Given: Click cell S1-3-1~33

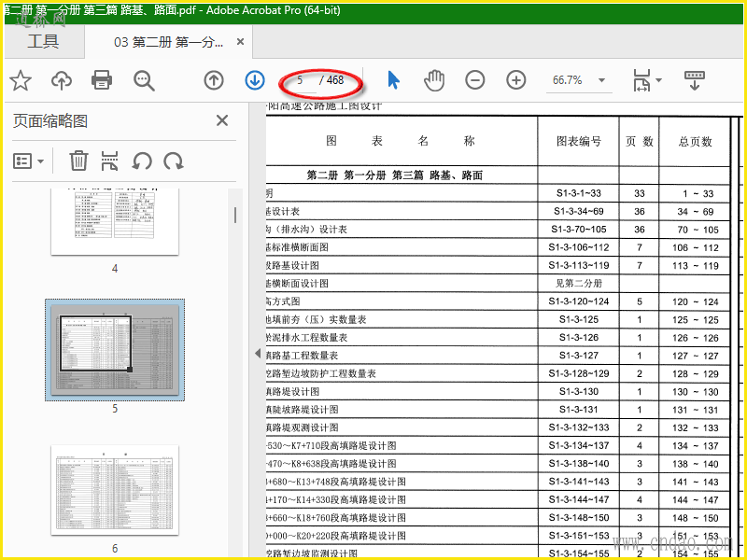Looking at the screenshot, I should coord(579,193).
